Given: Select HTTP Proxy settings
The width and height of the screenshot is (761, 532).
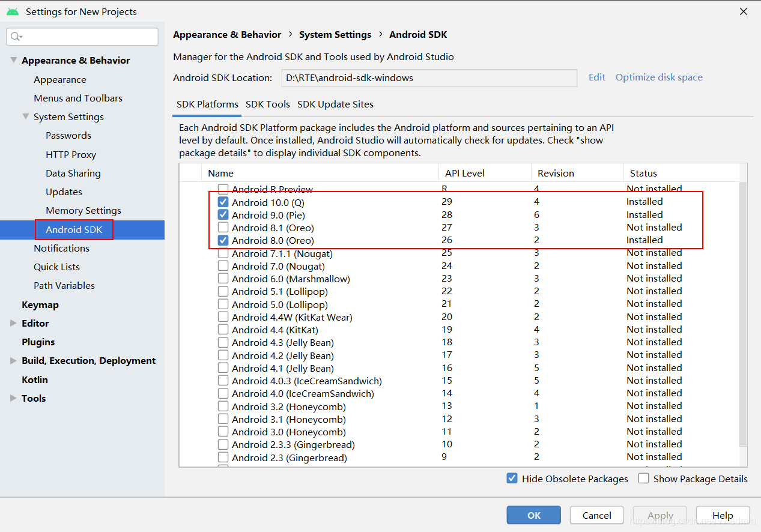Looking at the screenshot, I should point(71,154).
